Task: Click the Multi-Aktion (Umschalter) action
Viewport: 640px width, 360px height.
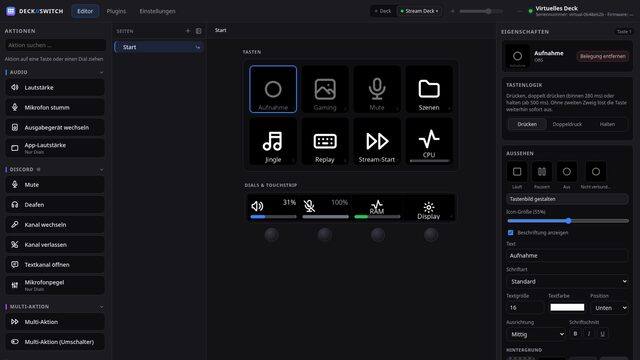Action: [x=55, y=342]
